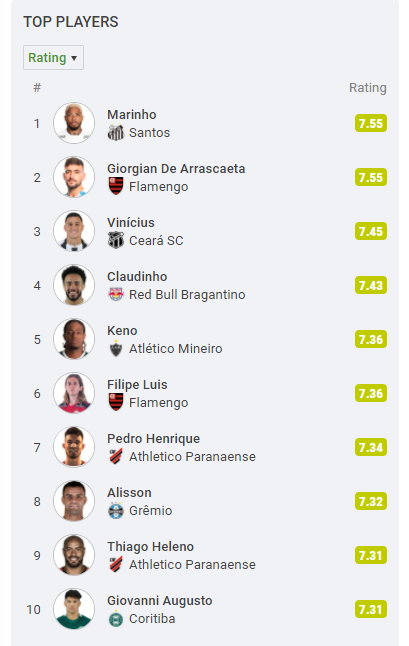Open Keno player profile link
The height and width of the screenshot is (646, 409).
click(122, 330)
